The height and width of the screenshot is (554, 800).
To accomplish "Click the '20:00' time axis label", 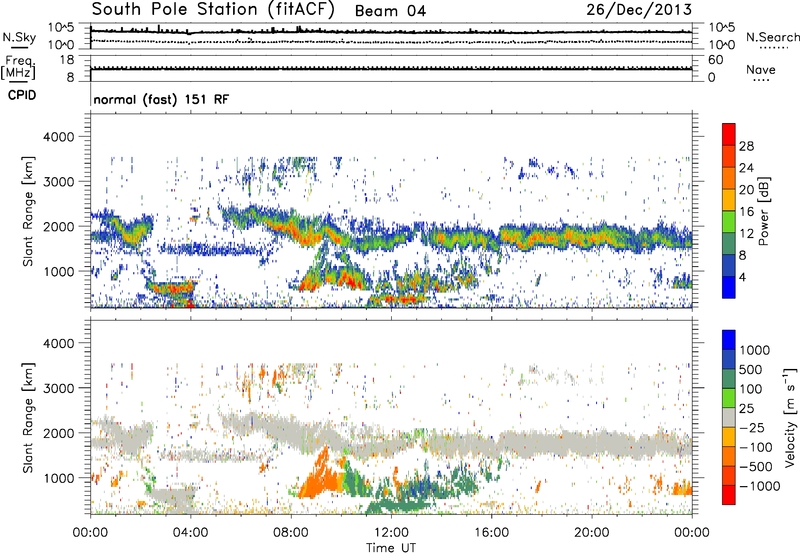I will click(591, 533).
